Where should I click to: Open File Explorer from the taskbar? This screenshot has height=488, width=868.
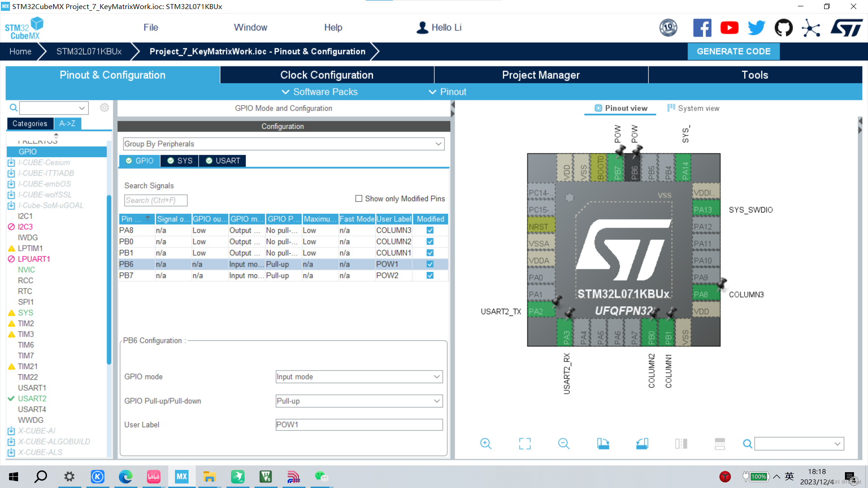pos(209,477)
